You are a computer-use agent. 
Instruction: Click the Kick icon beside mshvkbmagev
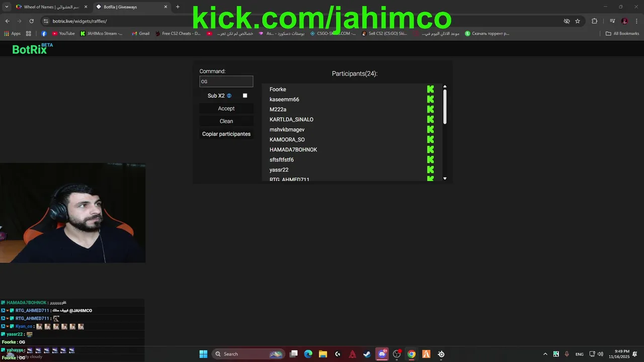click(x=430, y=129)
